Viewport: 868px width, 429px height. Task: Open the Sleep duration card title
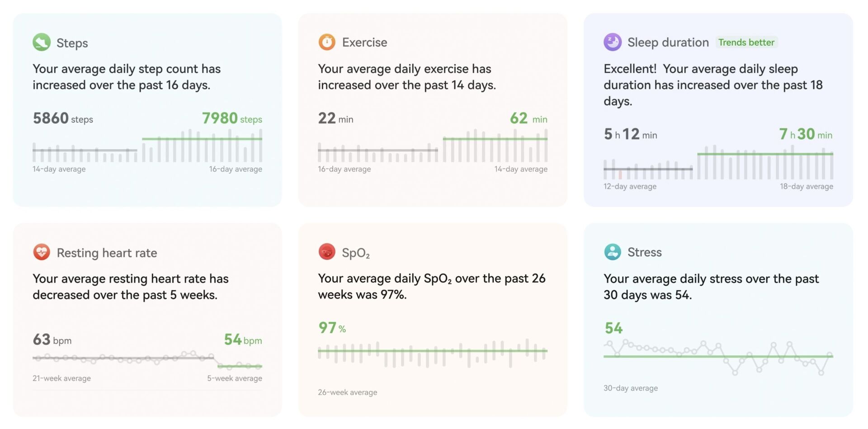668,42
